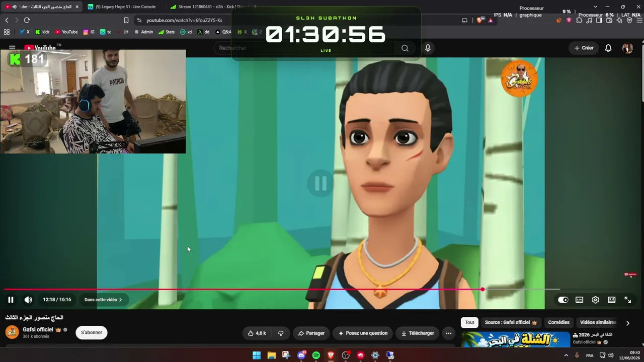Start voice search with the microphone
This screenshot has width=644, height=362.
(428, 48)
